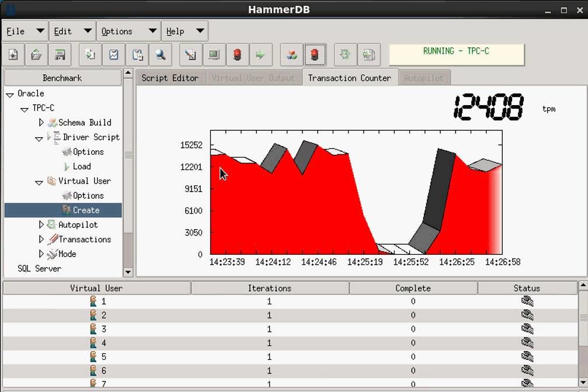Viewport: 588px width, 392px height.
Task: Expand the Mode tree node
Action: (x=41, y=254)
